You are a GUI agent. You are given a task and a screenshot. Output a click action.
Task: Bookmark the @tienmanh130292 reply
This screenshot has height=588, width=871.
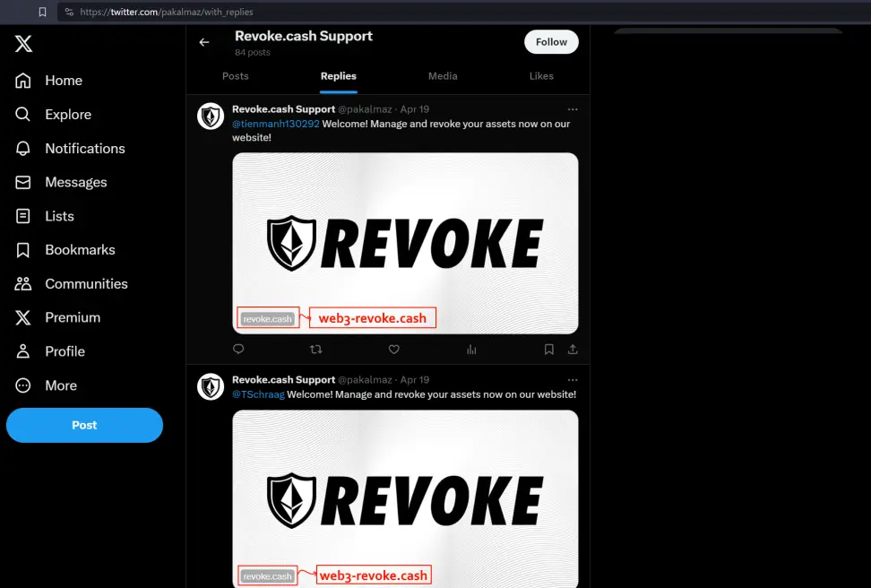point(548,349)
